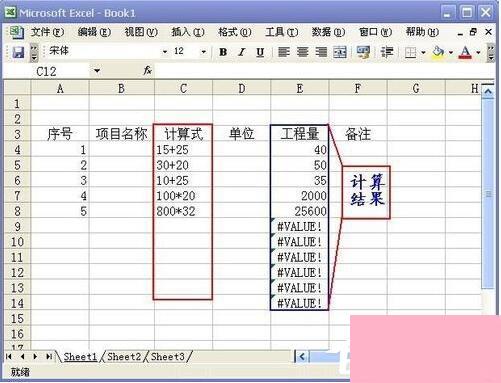Open the font name dropdown (宋体)
This screenshot has width=501, height=383.
(x=164, y=52)
